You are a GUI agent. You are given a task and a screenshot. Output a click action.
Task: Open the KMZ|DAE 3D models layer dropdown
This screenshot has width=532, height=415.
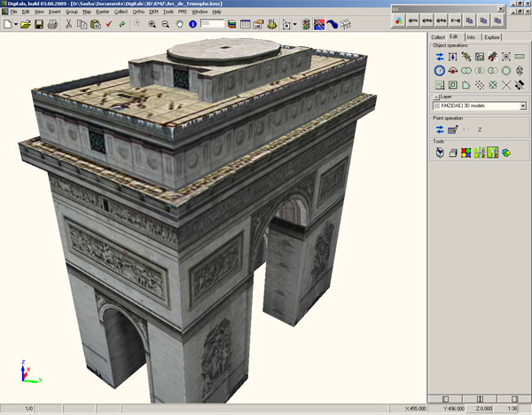click(523, 106)
